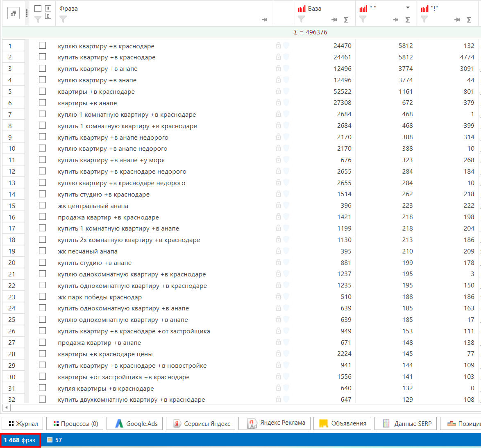Expand dropdown arrow on quoted frequency column

pos(408,8)
